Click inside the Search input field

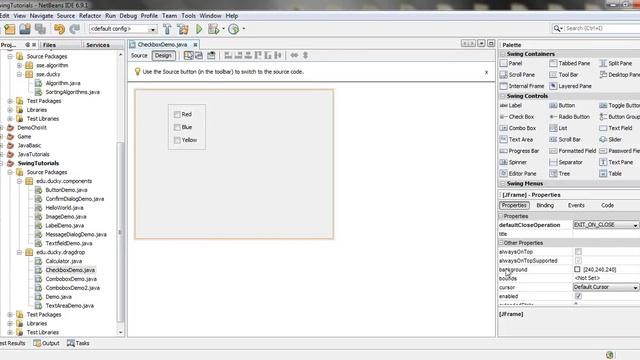click(602, 28)
